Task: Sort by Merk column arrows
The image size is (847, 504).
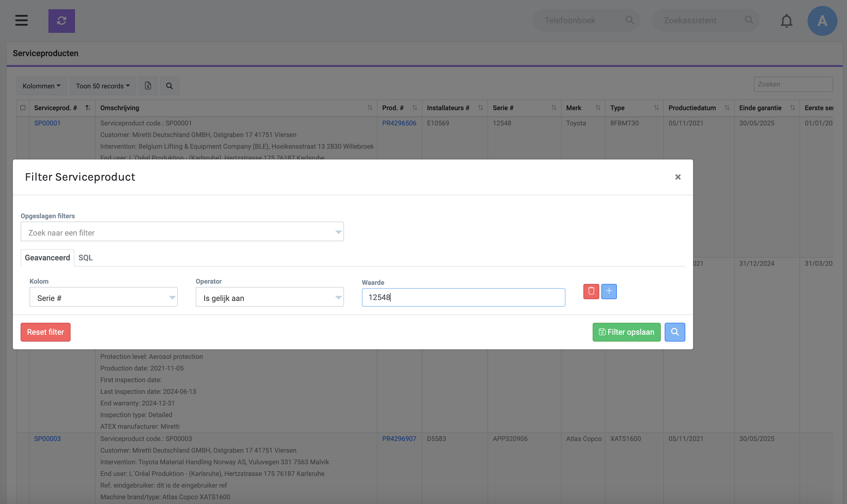Action: click(598, 108)
